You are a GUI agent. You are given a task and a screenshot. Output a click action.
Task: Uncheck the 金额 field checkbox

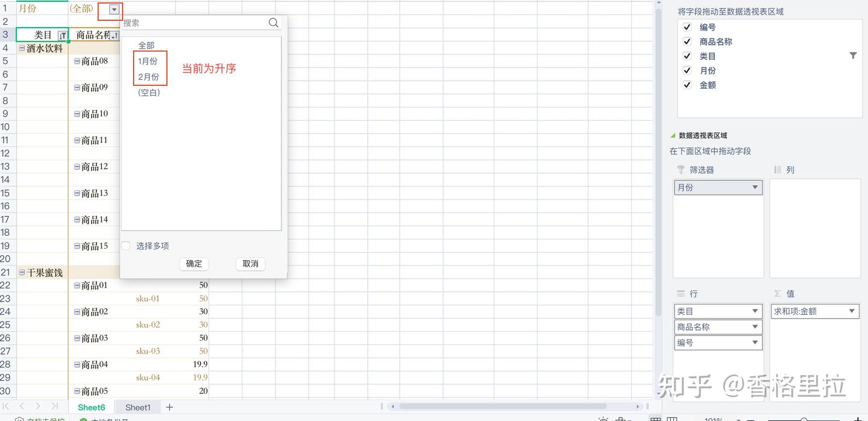click(687, 85)
